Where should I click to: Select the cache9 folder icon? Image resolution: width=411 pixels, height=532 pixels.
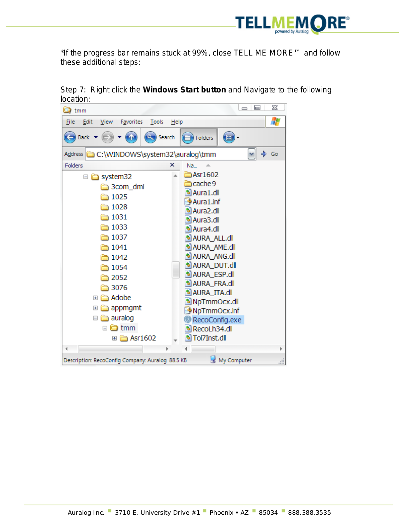point(188,184)
